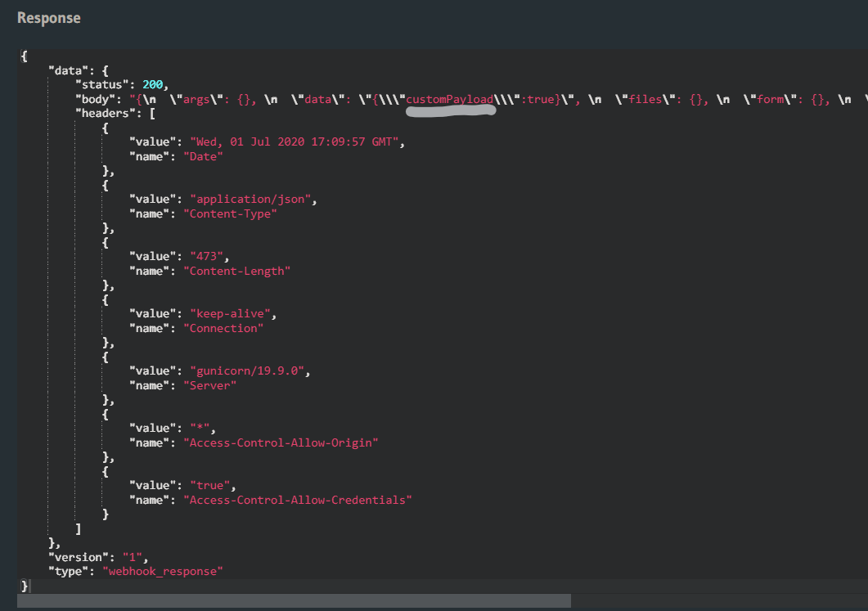Click the "type" key
Viewport: 868px width, 611px height.
68,572
